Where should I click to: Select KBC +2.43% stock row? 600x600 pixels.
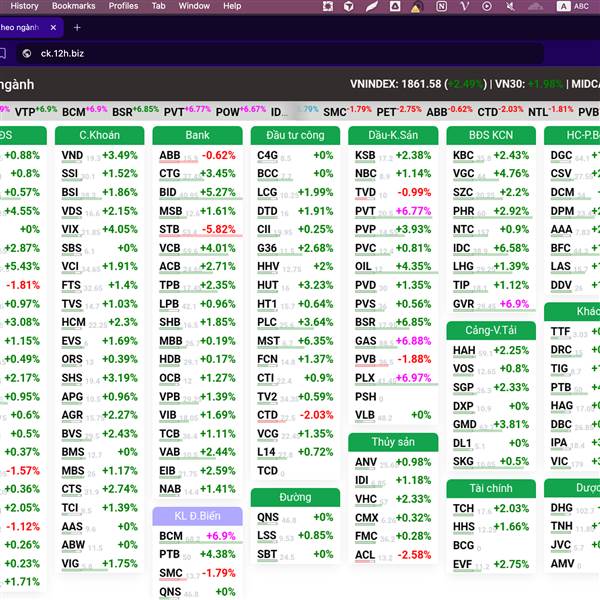point(491,155)
